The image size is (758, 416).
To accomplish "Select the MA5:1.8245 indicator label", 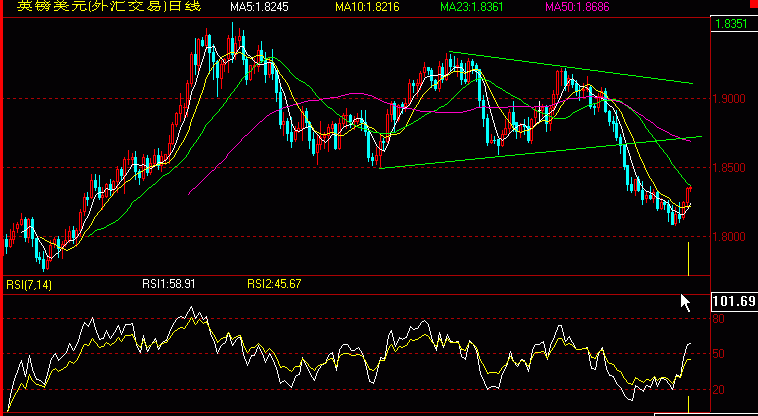I will pyautogui.click(x=259, y=7).
